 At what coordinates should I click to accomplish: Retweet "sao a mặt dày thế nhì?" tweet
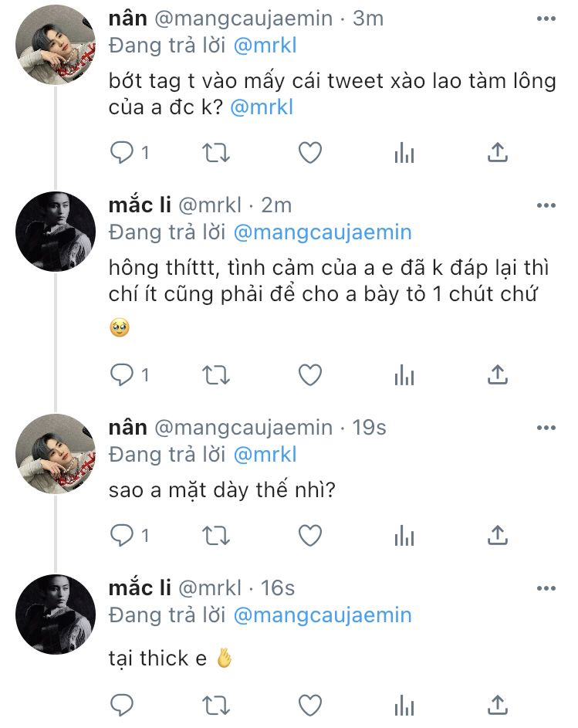215,534
